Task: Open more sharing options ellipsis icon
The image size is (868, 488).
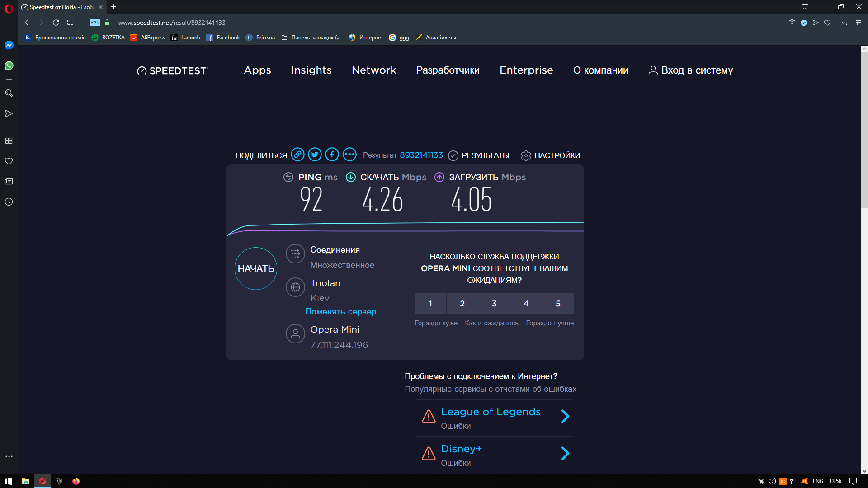Action: click(x=349, y=155)
